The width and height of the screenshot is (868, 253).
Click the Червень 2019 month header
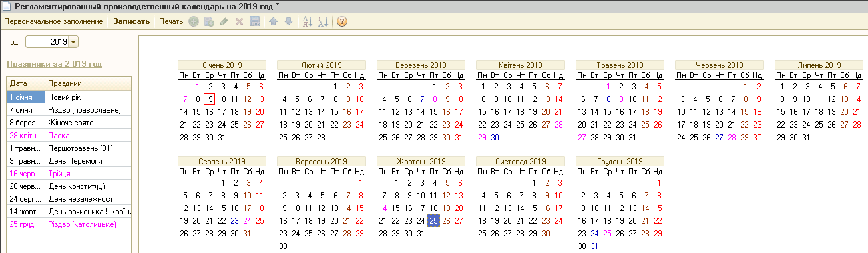[x=719, y=65]
